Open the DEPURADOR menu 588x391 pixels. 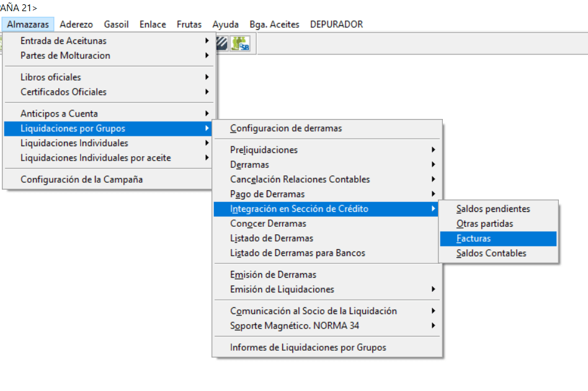click(x=336, y=24)
